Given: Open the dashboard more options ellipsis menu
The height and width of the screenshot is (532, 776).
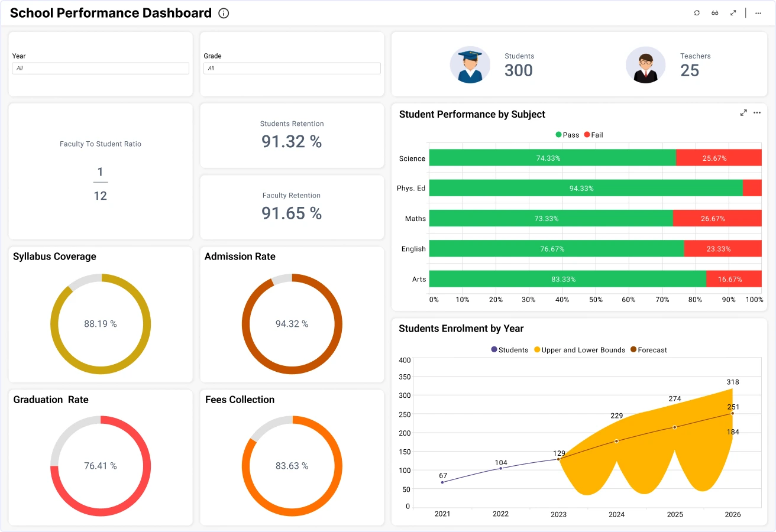Looking at the screenshot, I should click(758, 13).
